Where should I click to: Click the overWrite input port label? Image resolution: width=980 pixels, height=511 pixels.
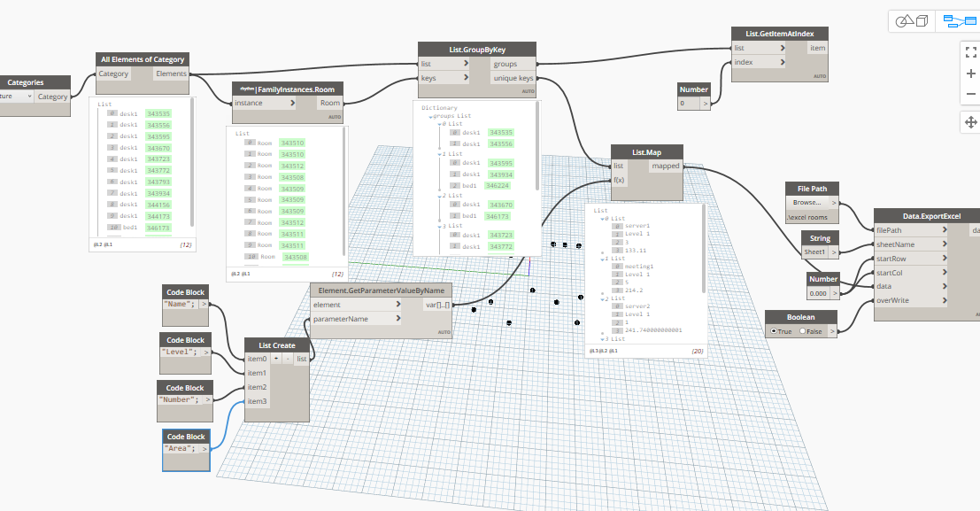tap(892, 300)
